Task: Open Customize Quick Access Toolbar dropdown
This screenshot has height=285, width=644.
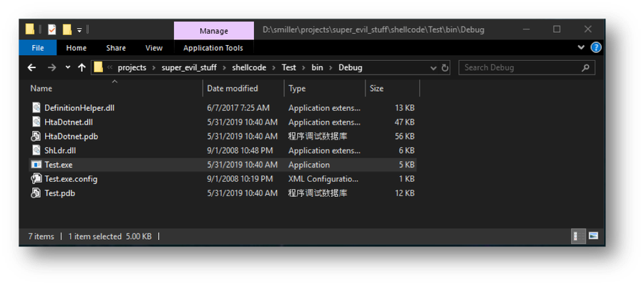Action: click(79, 30)
